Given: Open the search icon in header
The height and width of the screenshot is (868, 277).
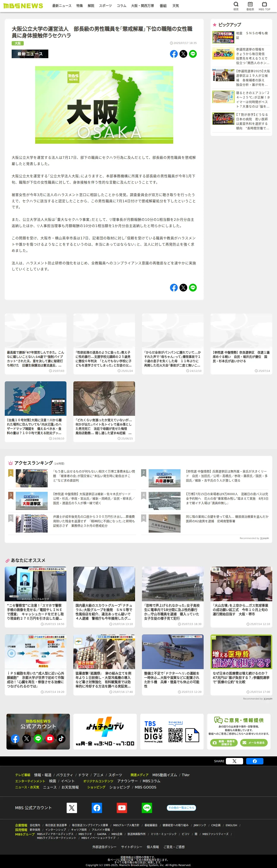Looking at the screenshot, I should 236,6.
